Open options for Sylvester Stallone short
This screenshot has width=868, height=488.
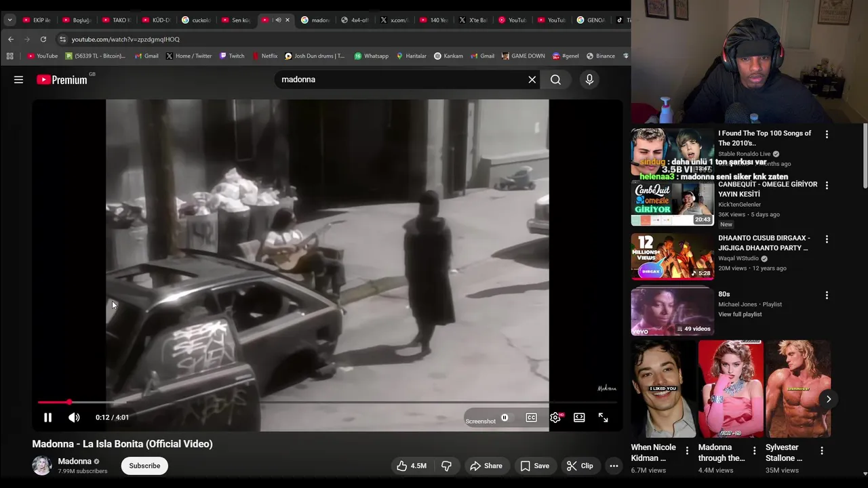pos(821,451)
